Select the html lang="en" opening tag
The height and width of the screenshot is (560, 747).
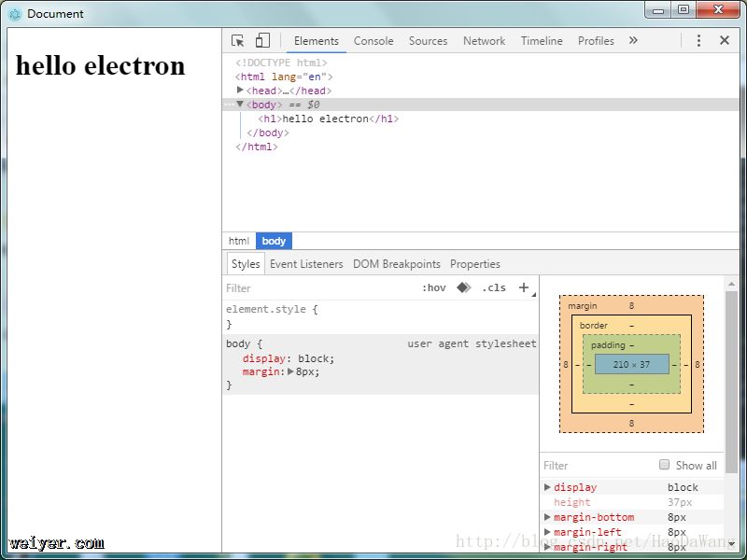[x=284, y=77]
